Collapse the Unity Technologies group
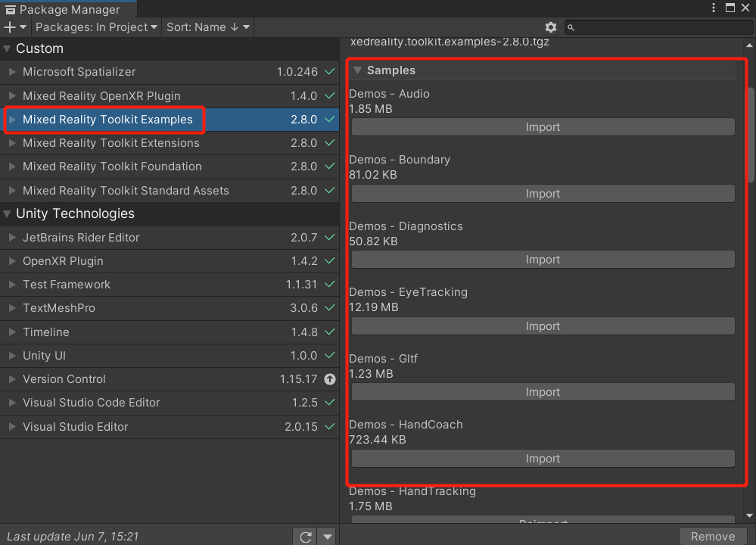Image resolution: width=756 pixels, height=545 pixels. coord(8,213)
